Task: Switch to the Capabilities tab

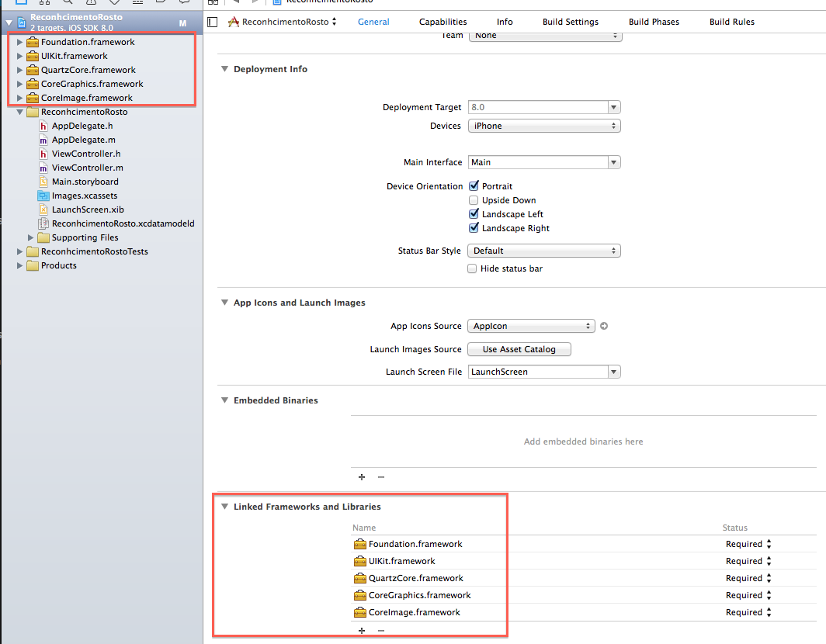Action: [x=443, y=22]
